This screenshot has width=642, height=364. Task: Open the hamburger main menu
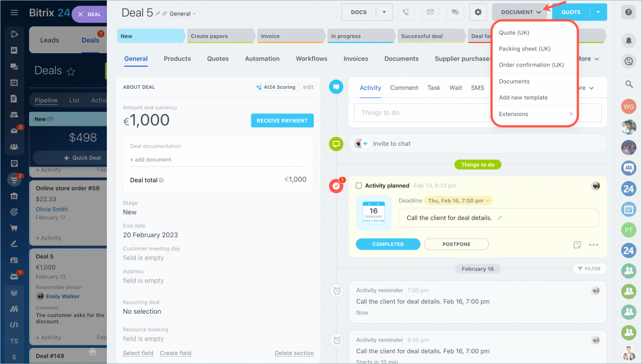click(x=14, y=13)
